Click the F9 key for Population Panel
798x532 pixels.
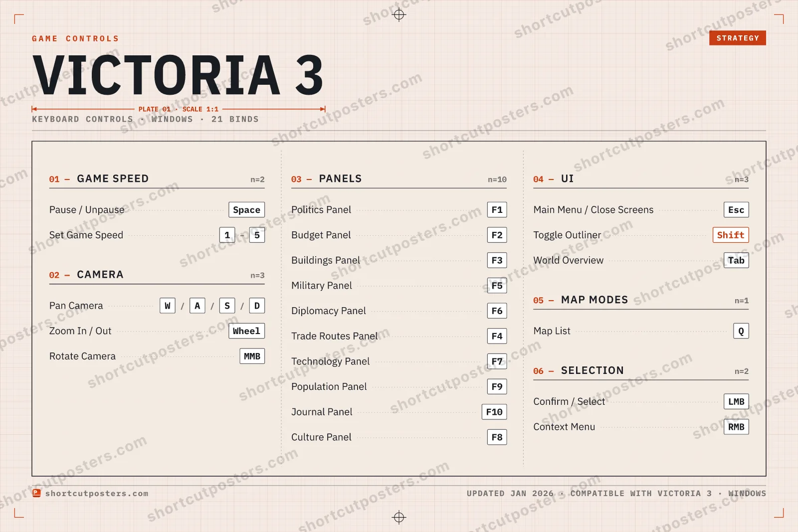497,387
